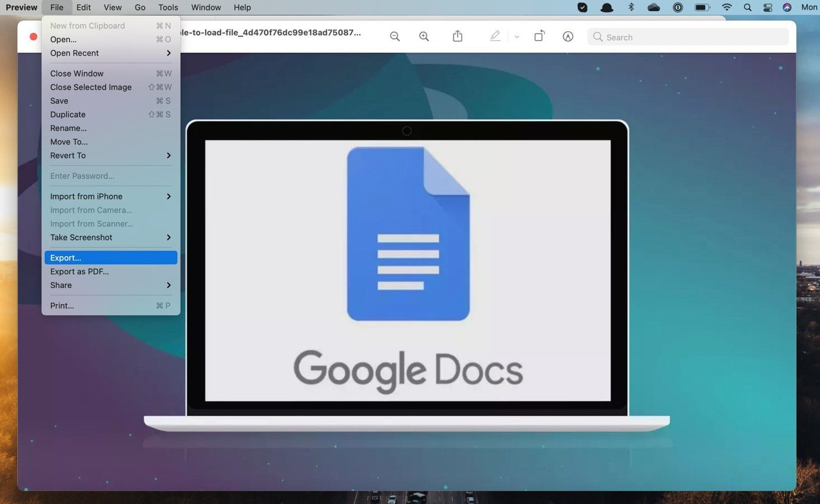Select the Markup pen highlight tool
Image resolution: width=820 pixels, height=504 pixels.
click(x=495, y=36)
